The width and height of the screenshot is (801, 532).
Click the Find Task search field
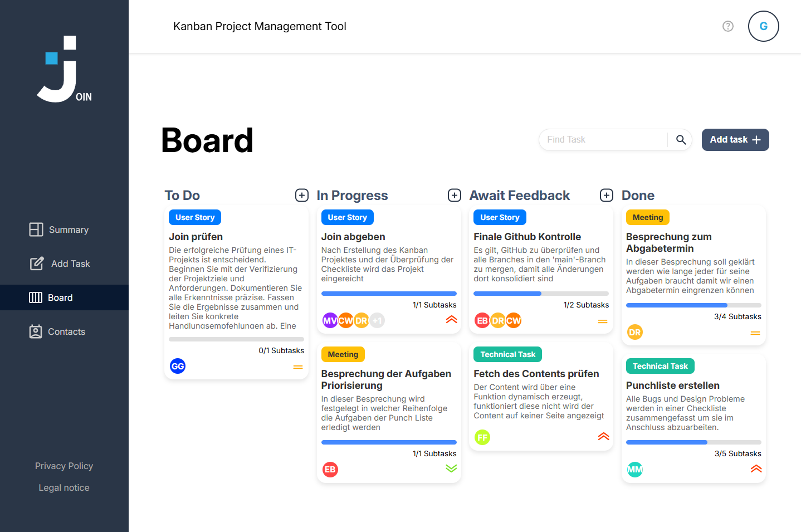602,140
